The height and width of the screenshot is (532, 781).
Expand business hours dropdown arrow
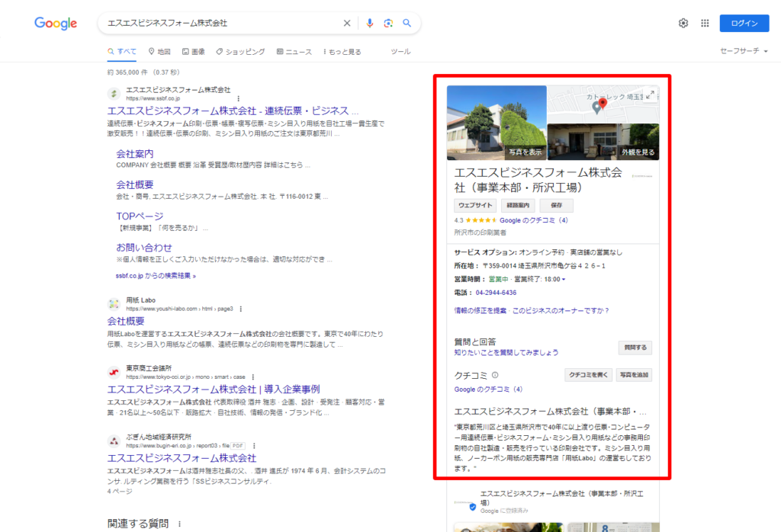(x=564, y=279)
